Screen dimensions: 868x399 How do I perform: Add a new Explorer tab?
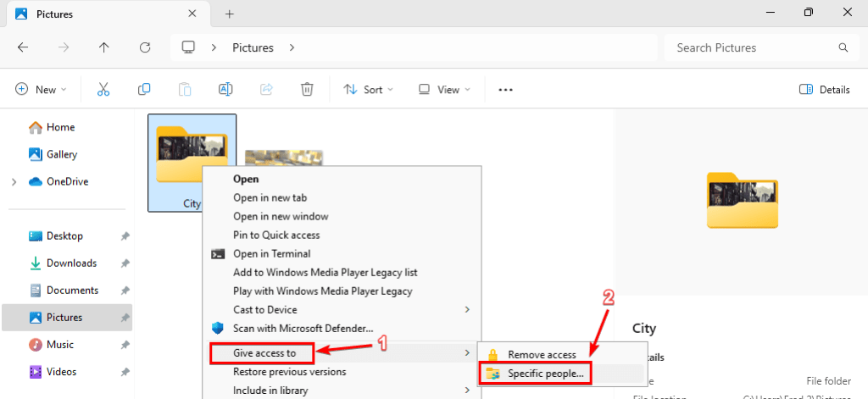(230, 14)
